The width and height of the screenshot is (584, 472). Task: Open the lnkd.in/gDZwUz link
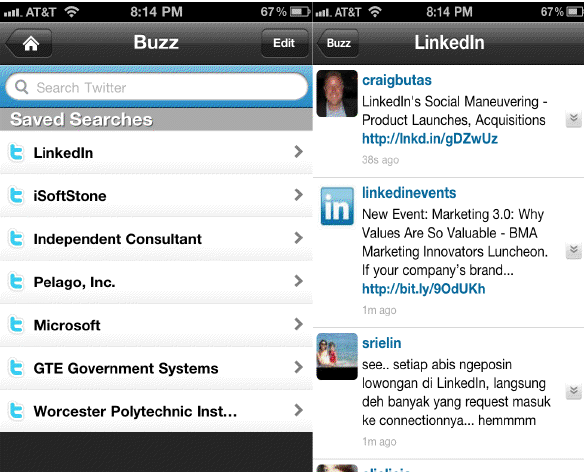pos(430,139)
